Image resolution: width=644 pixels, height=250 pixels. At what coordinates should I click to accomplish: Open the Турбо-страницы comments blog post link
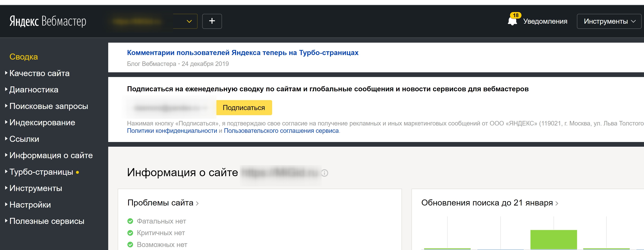coord(243,53)
